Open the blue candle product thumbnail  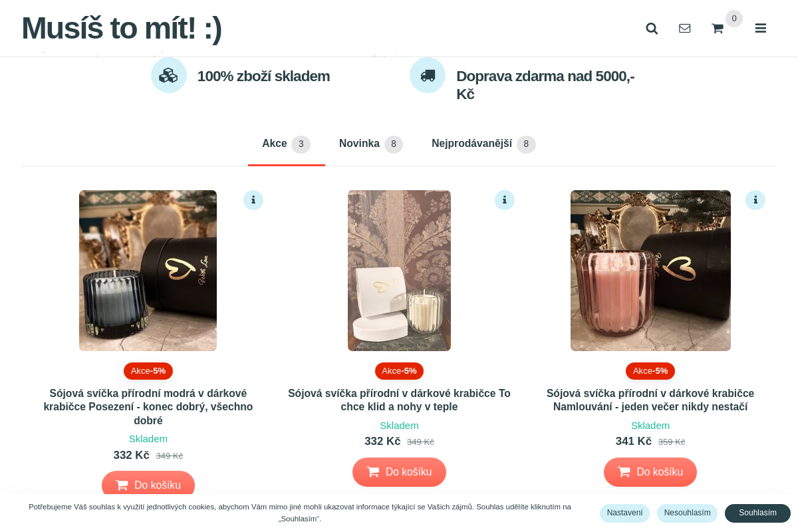[148, 271]
